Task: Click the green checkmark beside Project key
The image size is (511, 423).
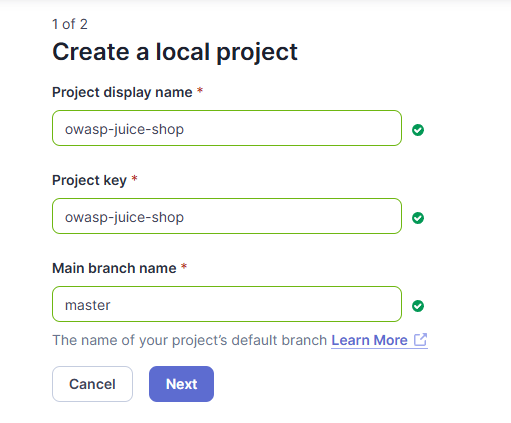Action: [x=418, y=218]
